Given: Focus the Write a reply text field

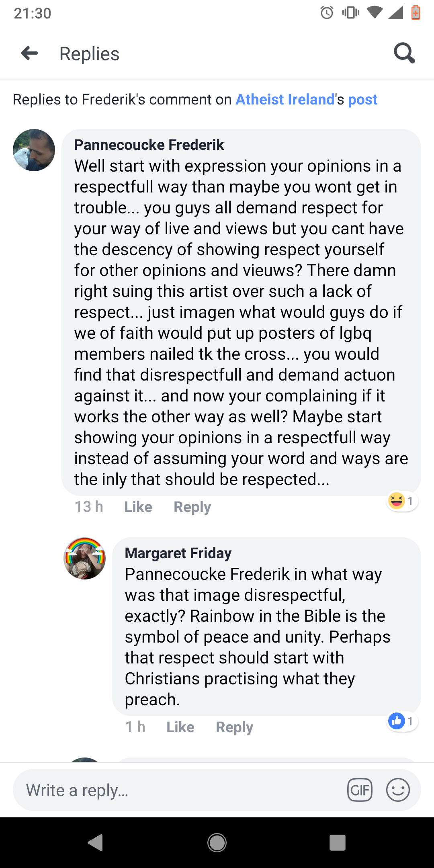Looking at the screenshot, I should click(x=177, y=790).
